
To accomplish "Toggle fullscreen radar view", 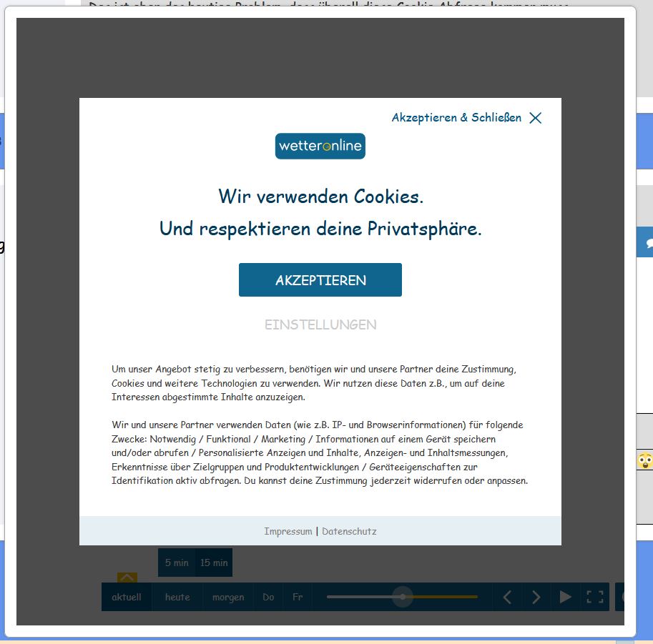I will tap(594, 597).
